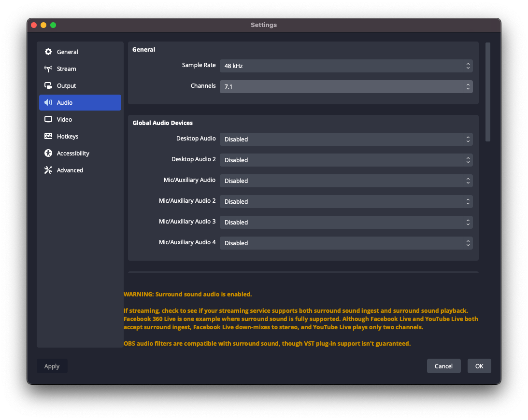
Task: Click the General gear icon in sidebar
Action: [48, 52]
